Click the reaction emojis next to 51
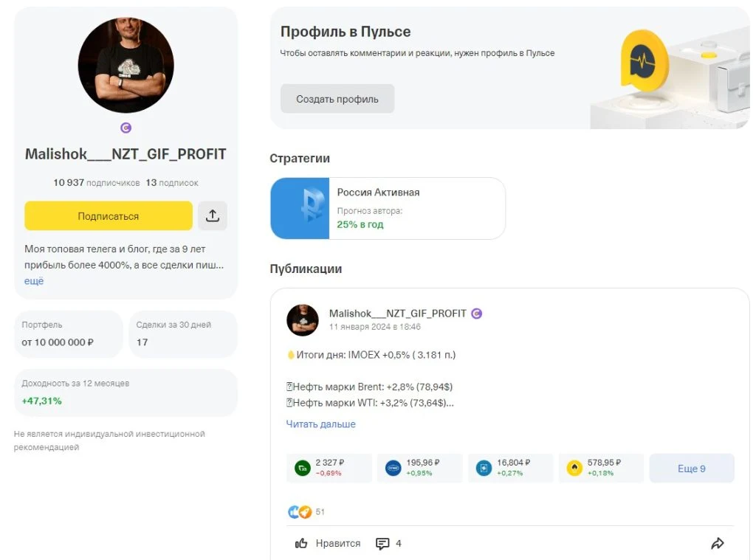The width and height of the screenshot is (756, 560). (300, 512)
